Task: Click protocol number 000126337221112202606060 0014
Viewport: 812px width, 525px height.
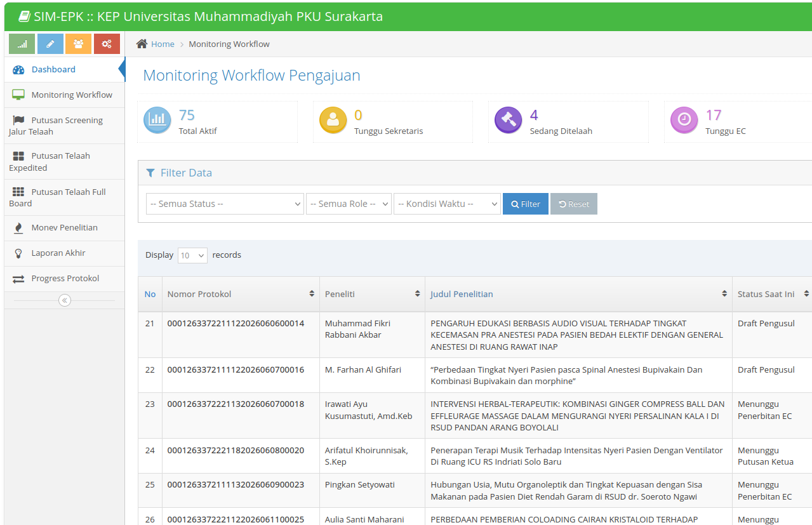Action: (x=236, y=323)
